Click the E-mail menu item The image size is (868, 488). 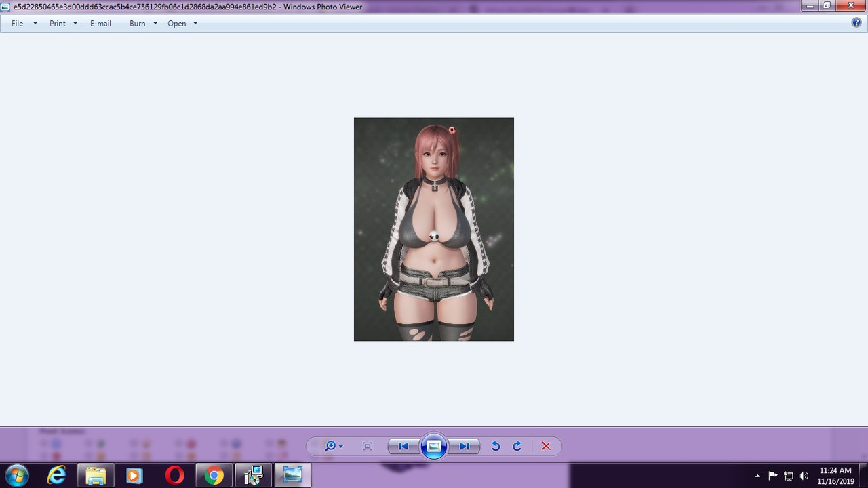point(100,23)
